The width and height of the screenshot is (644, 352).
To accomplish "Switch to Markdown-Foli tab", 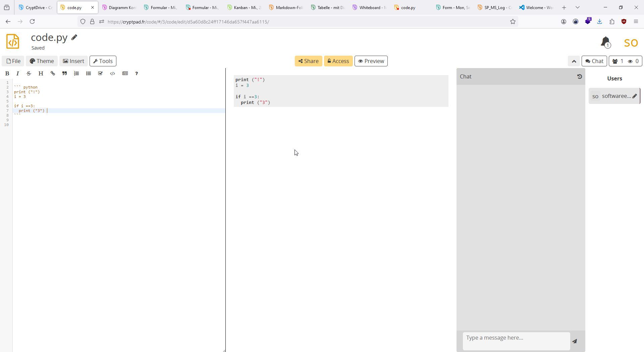I will point(286,7).
